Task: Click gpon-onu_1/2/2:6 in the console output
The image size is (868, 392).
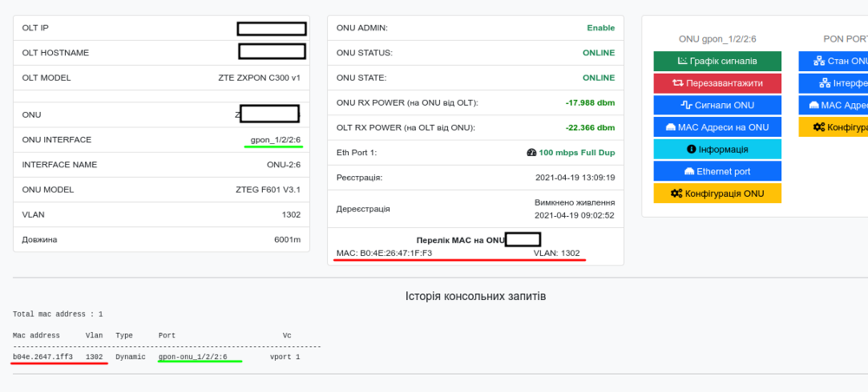Action: [x=193, y=356]
